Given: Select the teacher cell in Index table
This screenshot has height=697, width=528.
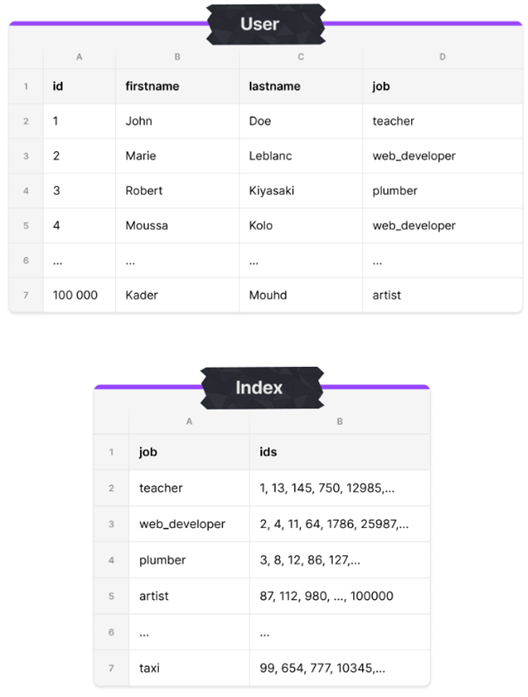Looking at the screenshot, I should click(x=189, y=488).
